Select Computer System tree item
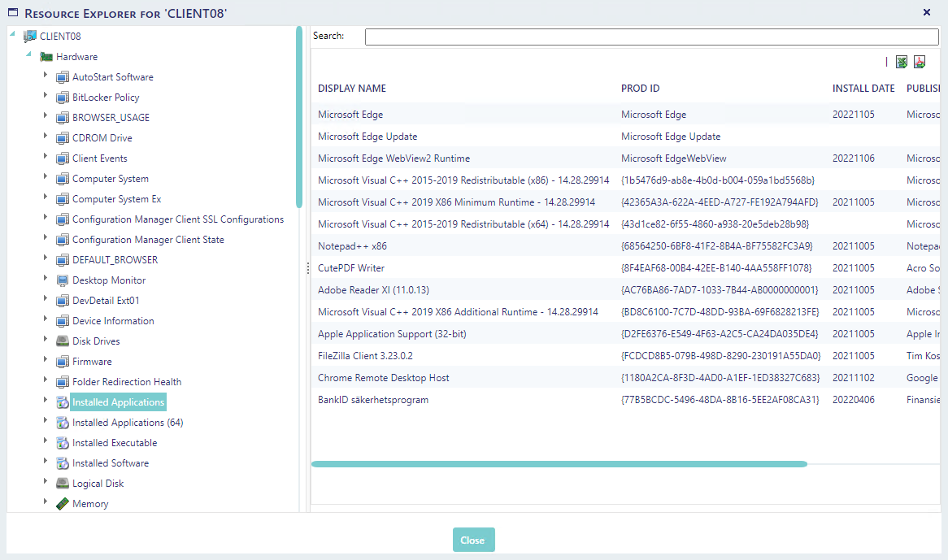948x560 pixels. click(x=110, y=179)
